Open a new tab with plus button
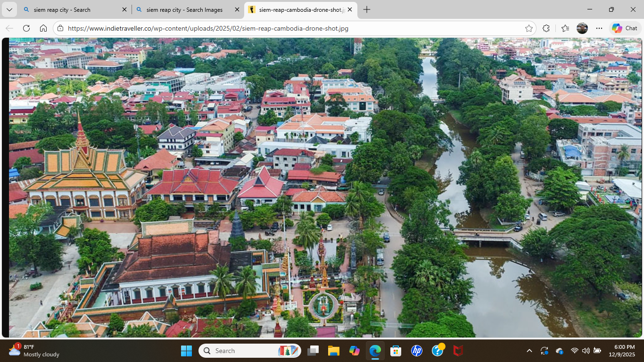 pyautogui.click(x=367, y=9)
